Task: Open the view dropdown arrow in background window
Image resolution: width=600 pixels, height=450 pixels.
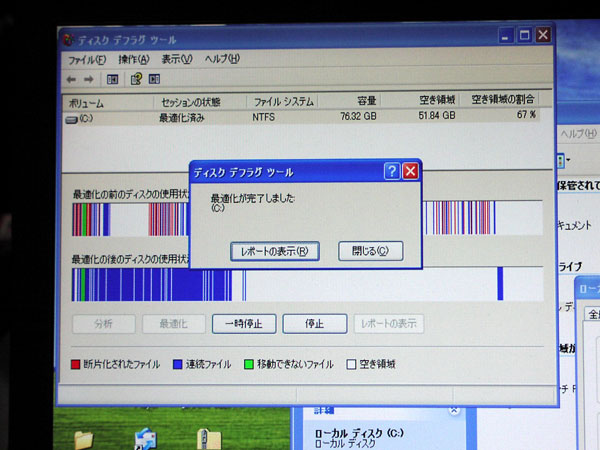Action: 569,160
